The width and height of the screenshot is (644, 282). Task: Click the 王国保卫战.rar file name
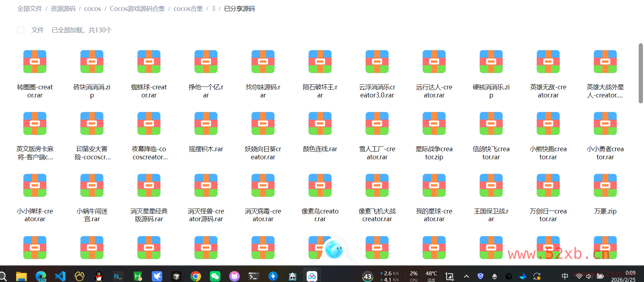491,215
